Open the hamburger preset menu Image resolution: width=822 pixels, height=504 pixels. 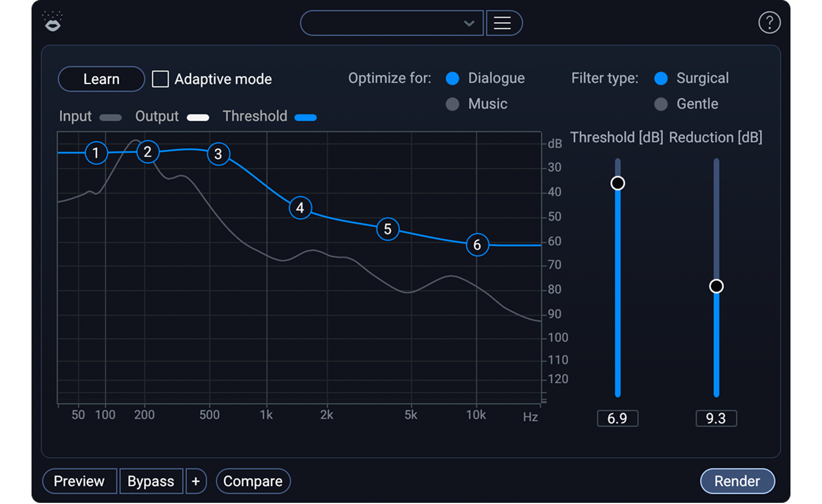503,23
